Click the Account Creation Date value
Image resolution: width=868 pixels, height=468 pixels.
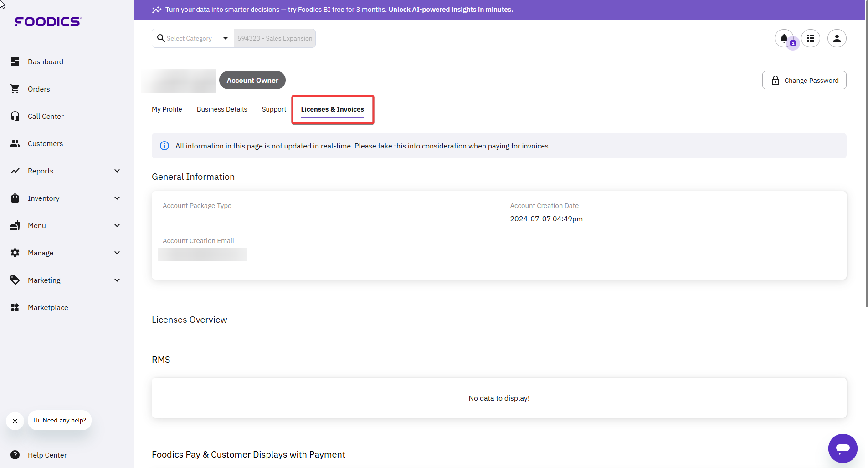[x=546, y=219]
